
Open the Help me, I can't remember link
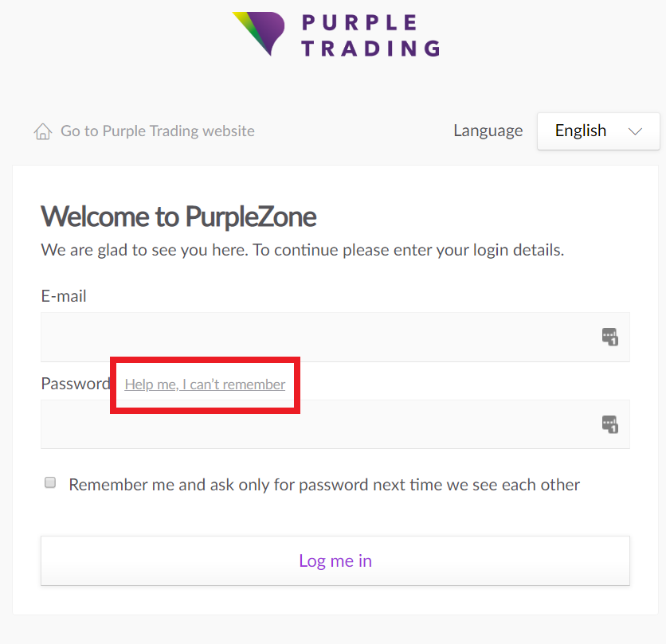point(205,384)
